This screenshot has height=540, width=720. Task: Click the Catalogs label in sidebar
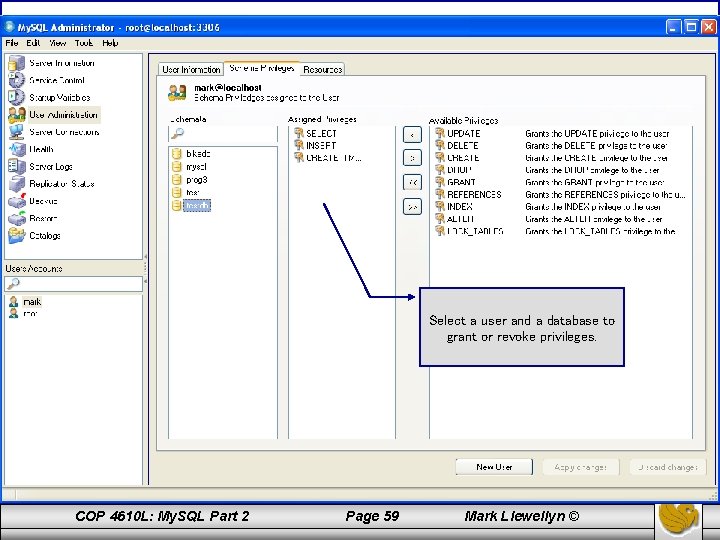point(45,236)
